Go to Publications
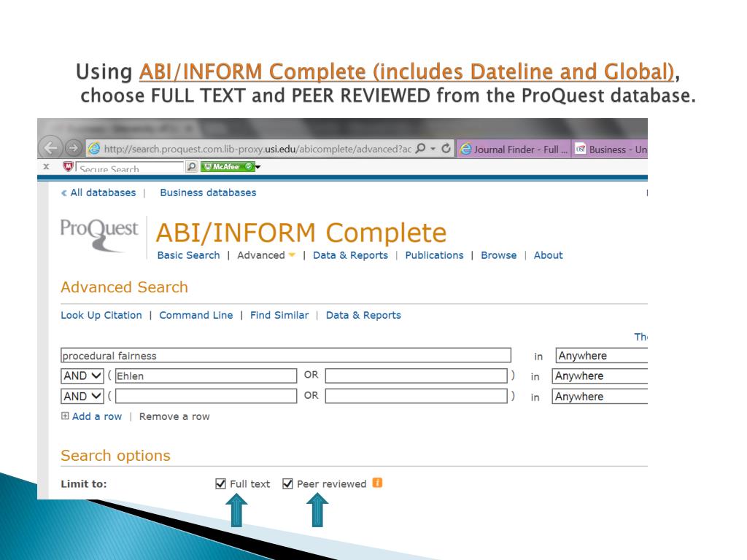 [434, 255]
